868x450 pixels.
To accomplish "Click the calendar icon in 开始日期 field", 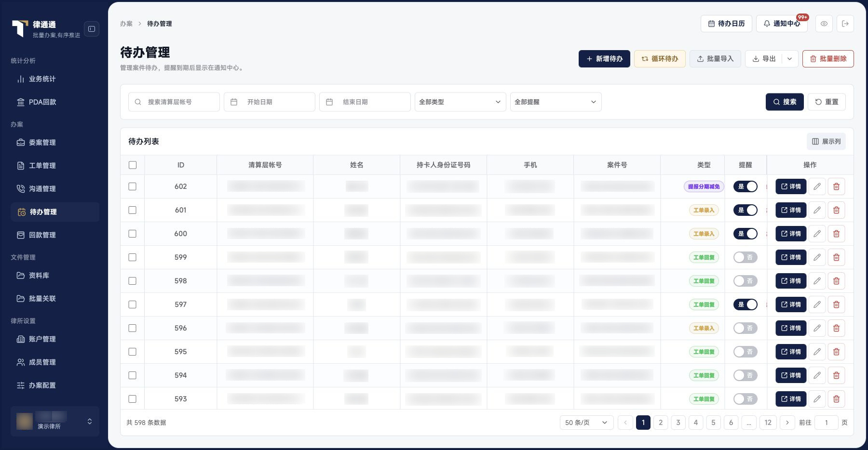I will tap(234, 102).
